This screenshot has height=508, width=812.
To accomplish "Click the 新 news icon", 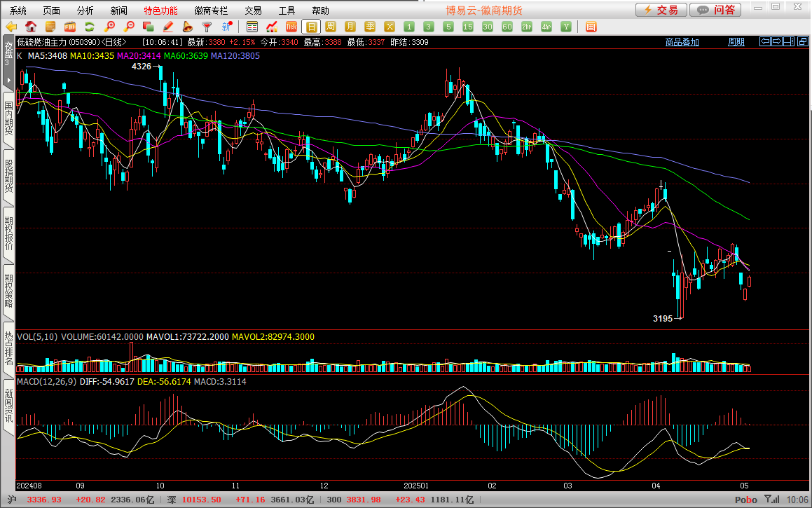I will coord(227,27).
